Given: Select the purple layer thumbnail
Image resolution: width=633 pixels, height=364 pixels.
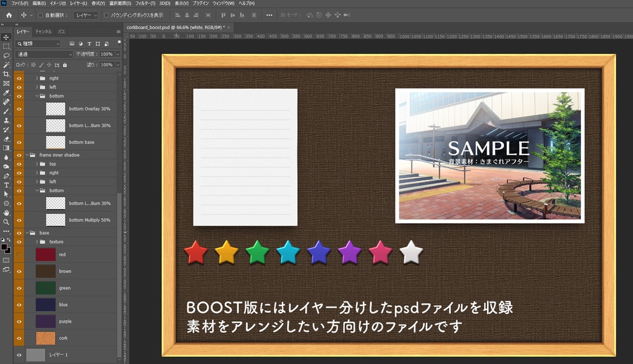Looking at the screenshot, I should click(x=46, y=321).
